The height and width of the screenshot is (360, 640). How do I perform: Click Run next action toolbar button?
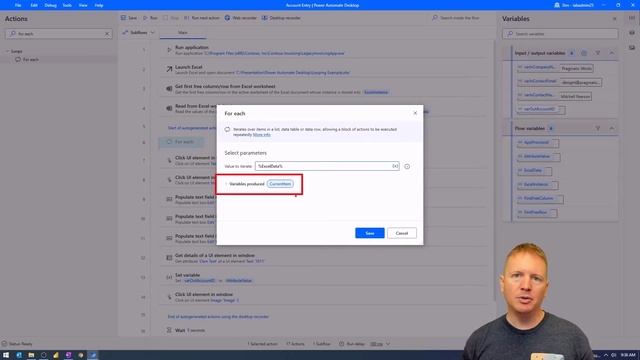click(202, 18)
